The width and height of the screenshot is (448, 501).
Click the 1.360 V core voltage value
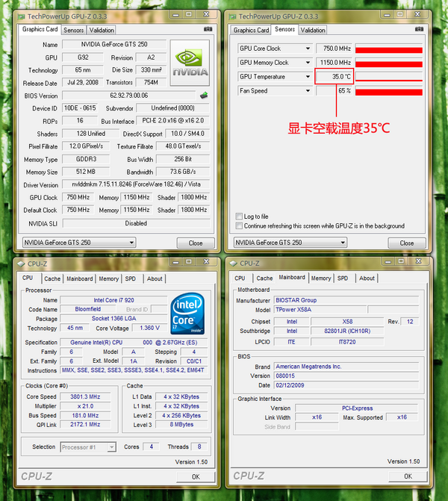pos(149,328)
